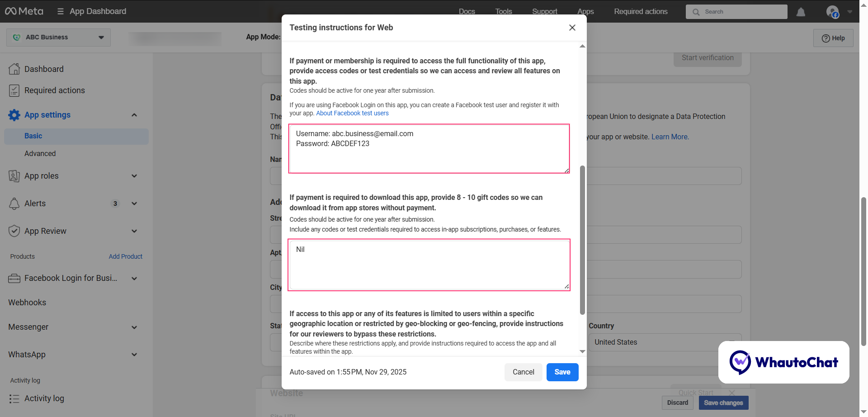Click the Save button in dialog
The height and width of the screenshot is (417, 868).
562,372
